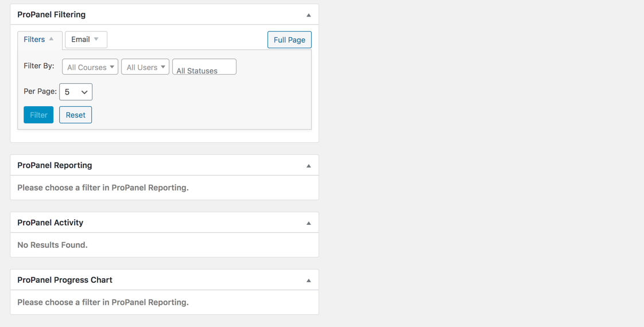Collapse the ProPanel Activity panel arrow

[308, 223]
